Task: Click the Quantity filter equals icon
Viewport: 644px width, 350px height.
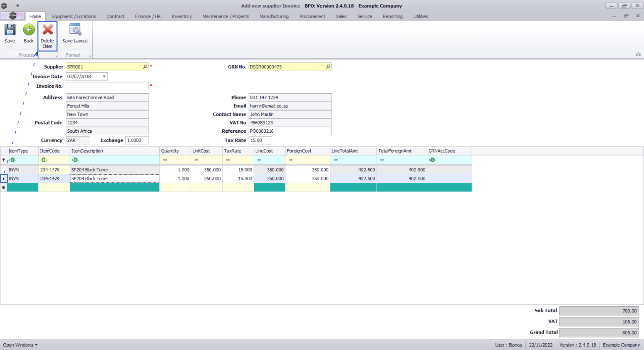Action: click(165, 160)
